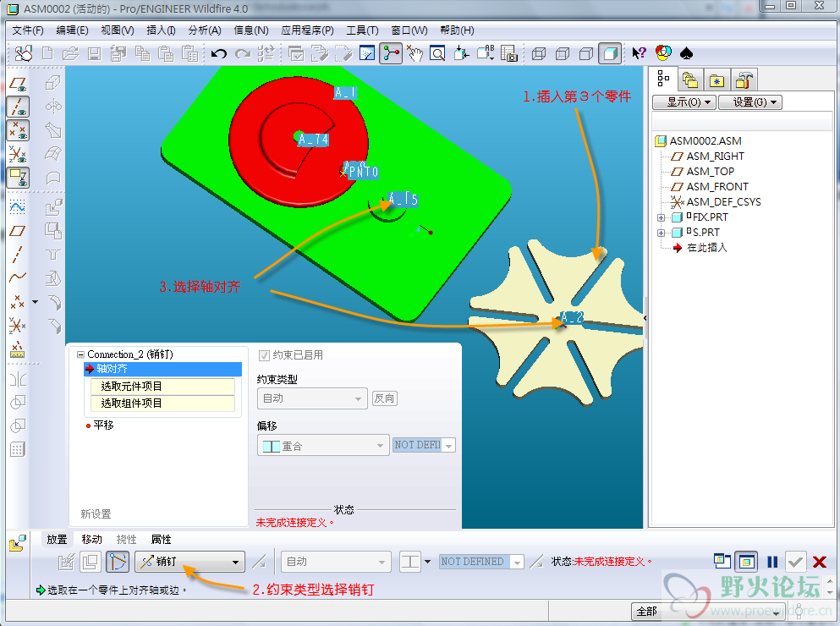Click the Context help arrow icon
This screenshot has width=840, height=626.
pos(640,53)
